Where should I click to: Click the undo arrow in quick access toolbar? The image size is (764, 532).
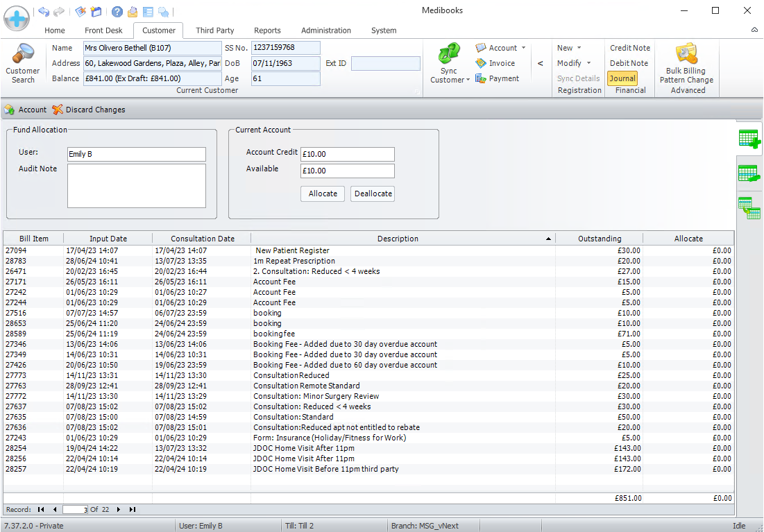(44, 12)
